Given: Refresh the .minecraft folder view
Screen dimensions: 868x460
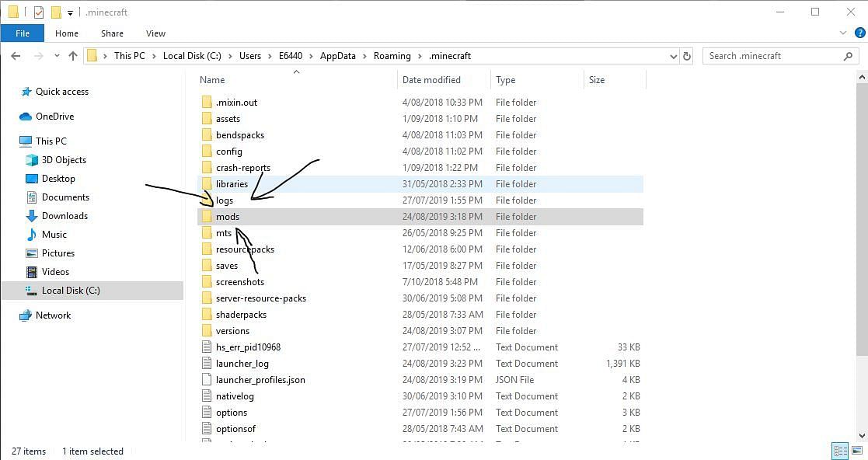Looking at the screenshot, I should pos(687,56).
